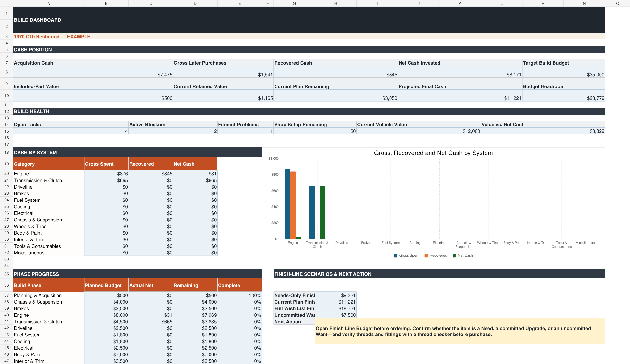Click row header 36
Viewport: 630px width, 364px height.
coord(7,285)
